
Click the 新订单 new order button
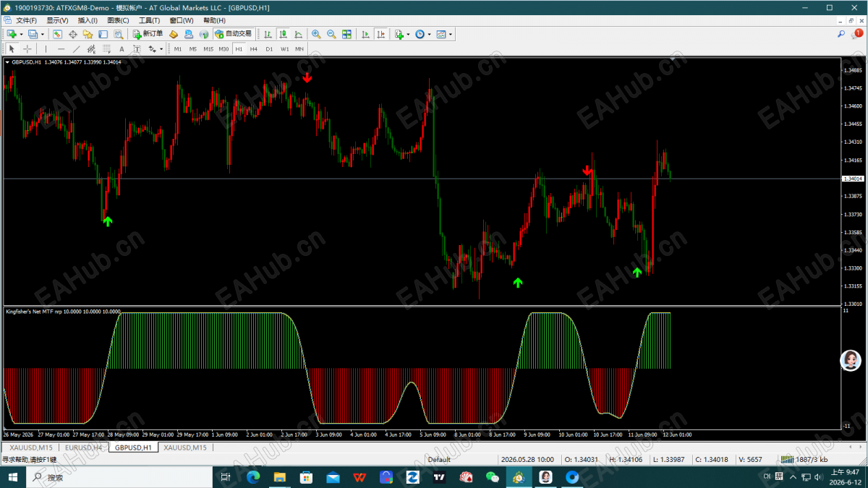coord(148,34)
